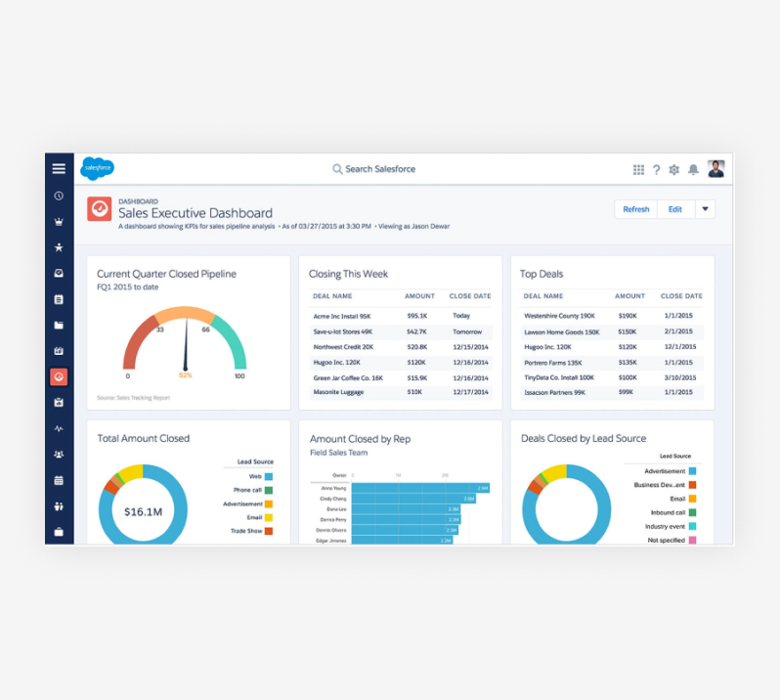Open the App Launcher grid icon
This screenshot has width=780, height=700.
coord(638,170)
